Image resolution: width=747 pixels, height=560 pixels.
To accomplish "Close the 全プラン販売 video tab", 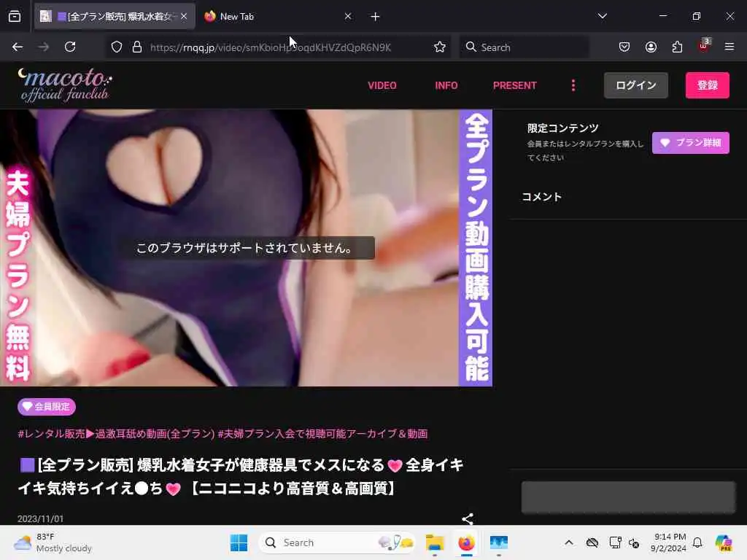I will pos(184,17).
